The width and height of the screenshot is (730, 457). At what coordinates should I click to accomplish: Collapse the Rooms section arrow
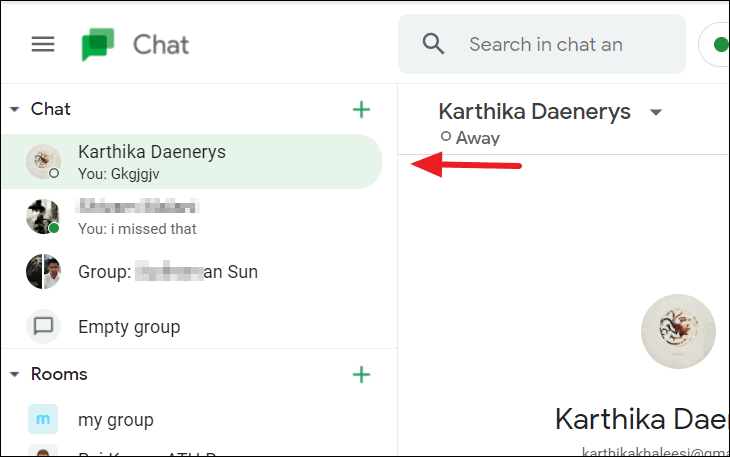coord(14,374)
